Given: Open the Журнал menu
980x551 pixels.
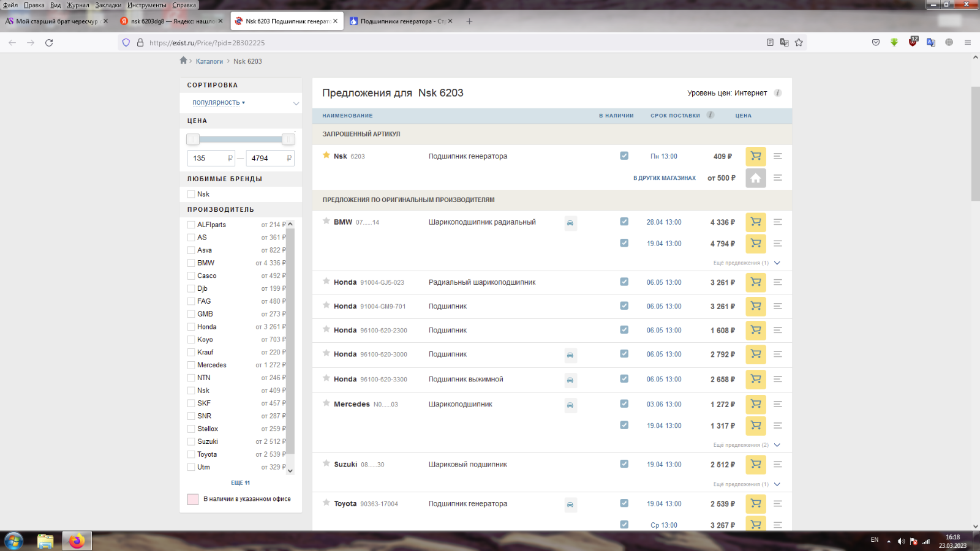Looking at the screenshot, I should point(78,5).
